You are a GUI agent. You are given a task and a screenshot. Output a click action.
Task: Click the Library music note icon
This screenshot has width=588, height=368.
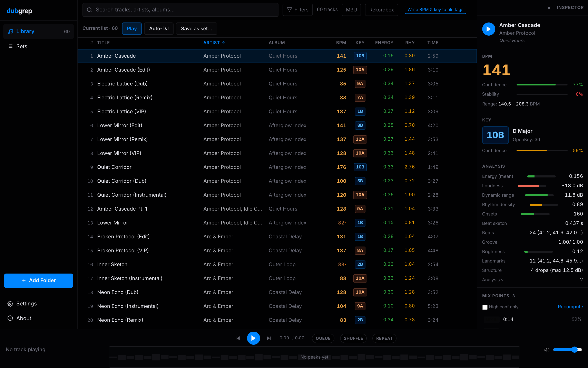click(10, 31)
